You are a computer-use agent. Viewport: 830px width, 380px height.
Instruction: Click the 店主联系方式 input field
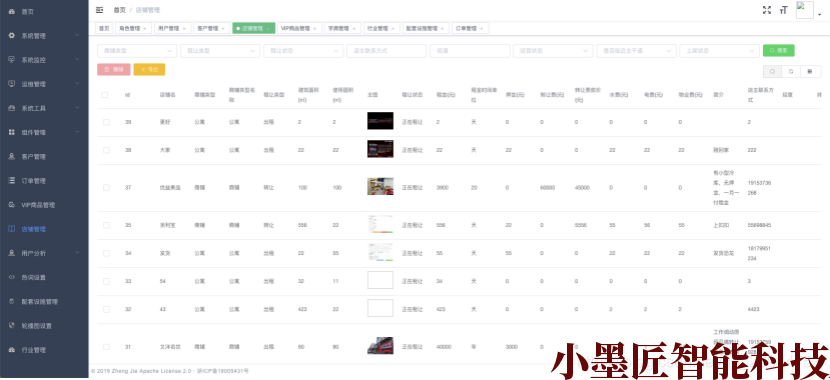tap(386, 51)
